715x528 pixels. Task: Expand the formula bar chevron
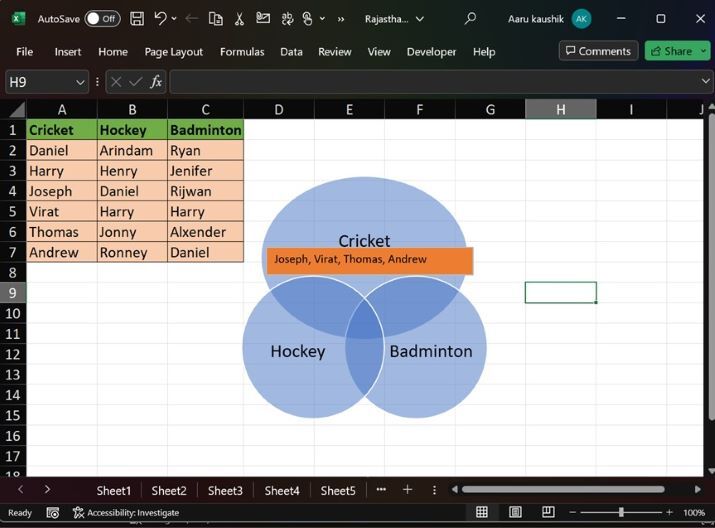[x=705, y=81]
